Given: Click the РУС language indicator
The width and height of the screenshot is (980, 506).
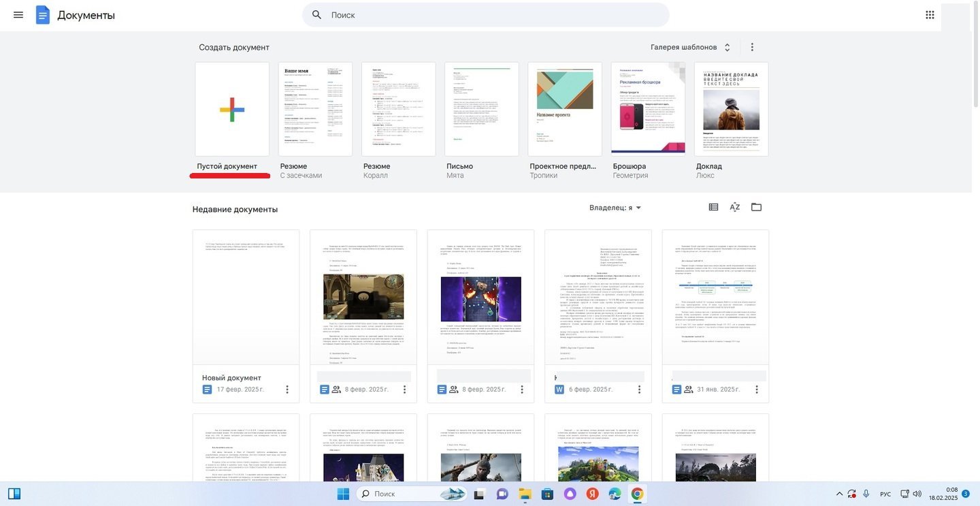Looking at the screenshot, I should pyautogui.click(x=885, y=494).
